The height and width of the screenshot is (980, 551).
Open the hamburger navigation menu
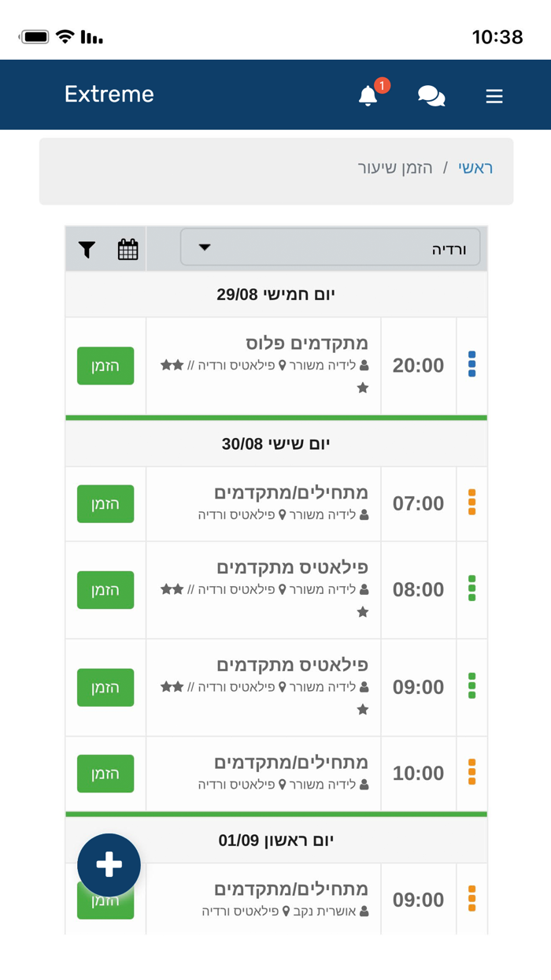[x=494, y=95]
